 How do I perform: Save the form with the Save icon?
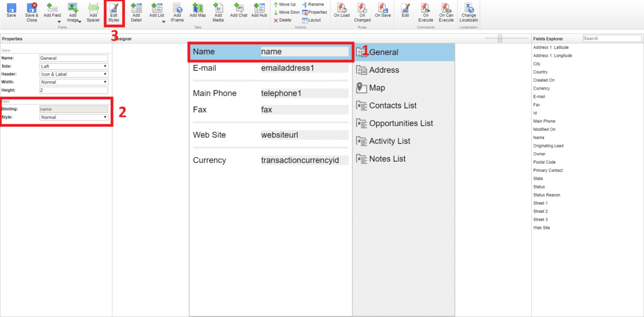tap(11, 11)
